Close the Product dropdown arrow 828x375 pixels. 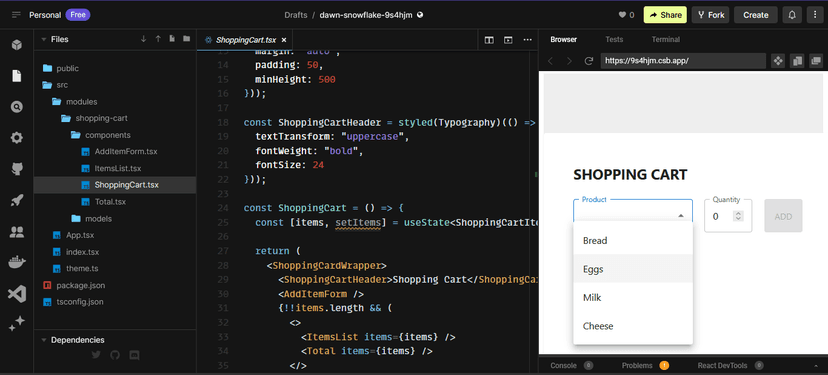(x=681, y=215)
